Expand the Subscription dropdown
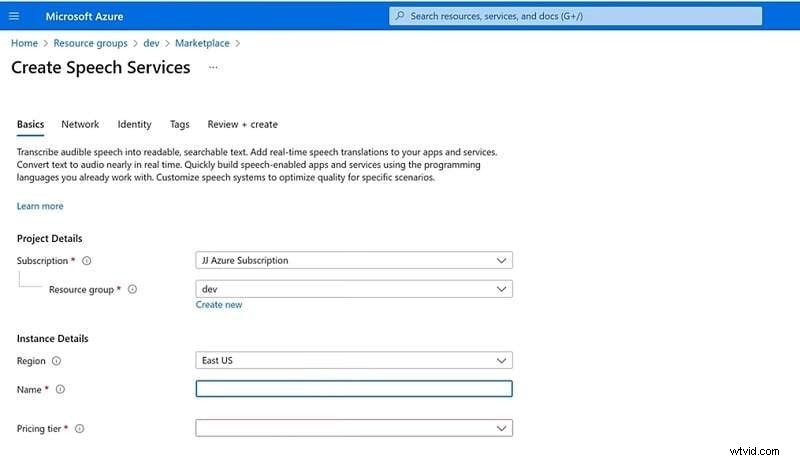 tap(354, 260)
